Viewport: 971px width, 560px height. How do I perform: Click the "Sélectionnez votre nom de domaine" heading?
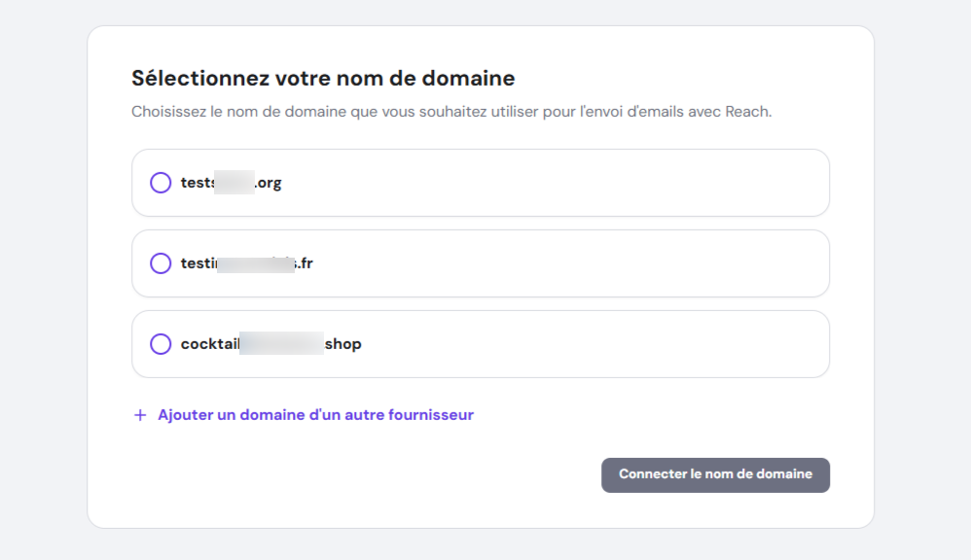pos(323,78)
